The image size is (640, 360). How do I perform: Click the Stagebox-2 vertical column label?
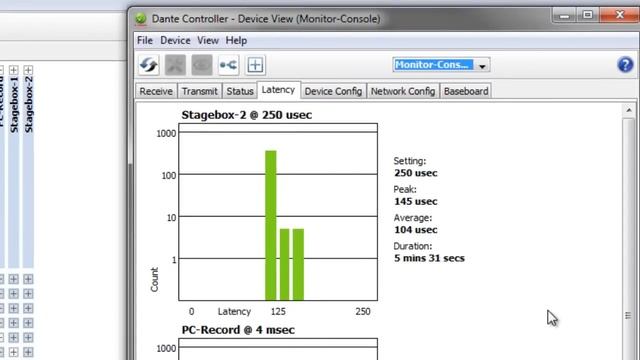pos(29,104)
